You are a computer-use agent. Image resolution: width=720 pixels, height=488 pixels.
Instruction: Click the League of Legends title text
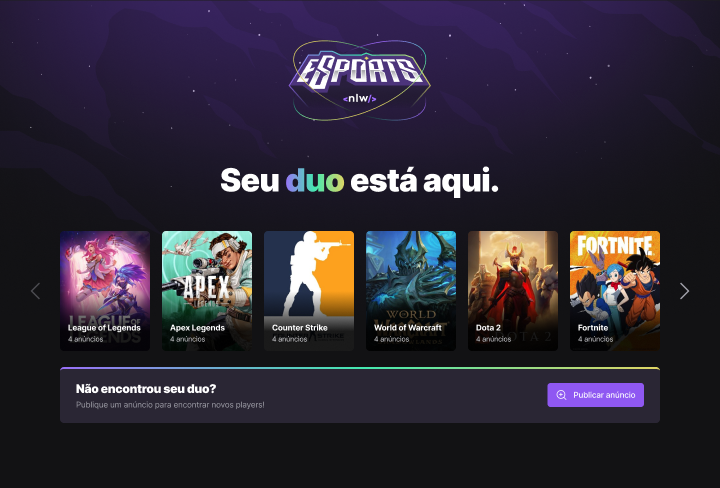tap(104, 328)
